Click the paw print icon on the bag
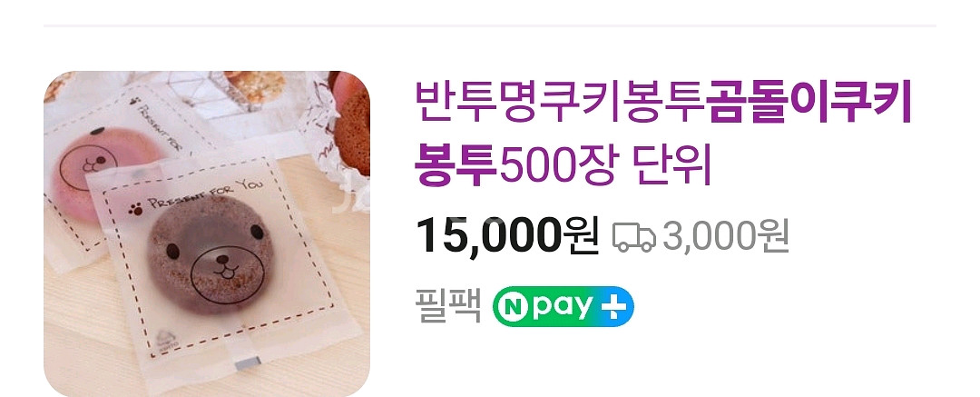The height and width of the screenshot is (397, 980). click(135, 209)
